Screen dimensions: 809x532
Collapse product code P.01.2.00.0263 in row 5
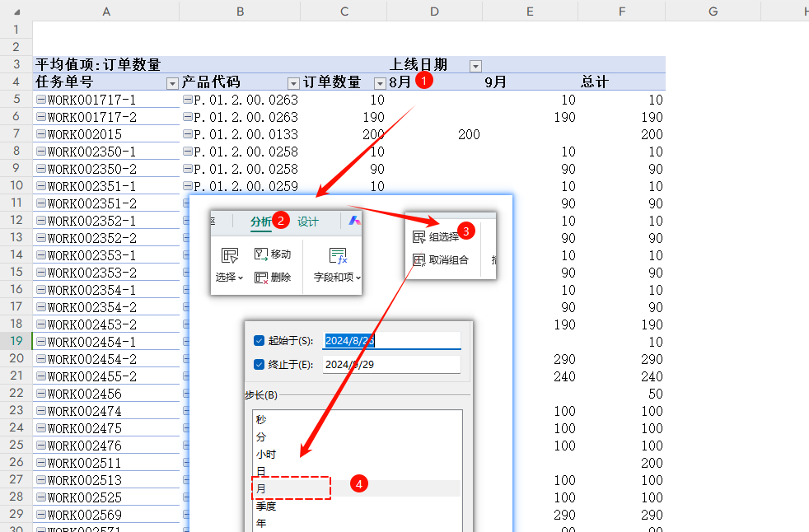(188, 99)
